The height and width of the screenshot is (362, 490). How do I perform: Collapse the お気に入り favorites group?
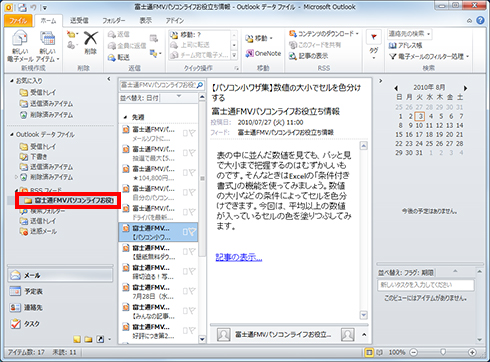click(x=12, y=81)
